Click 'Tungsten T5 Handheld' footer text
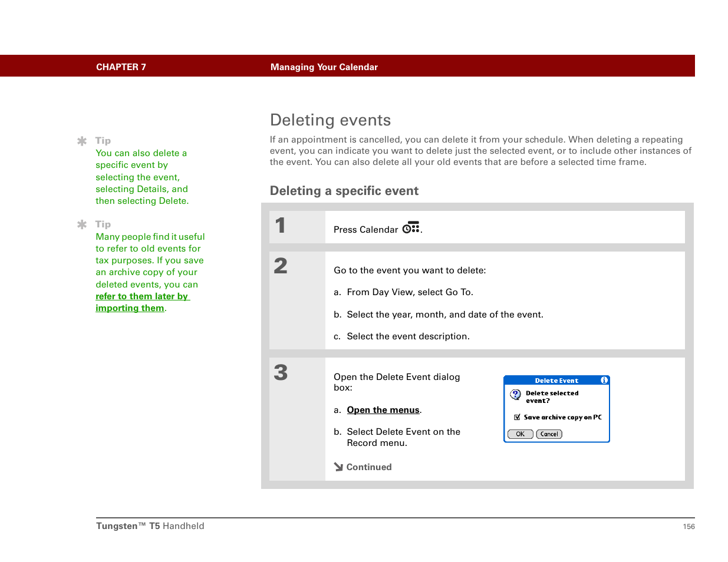The image size is (728, 562). [150, 526]
